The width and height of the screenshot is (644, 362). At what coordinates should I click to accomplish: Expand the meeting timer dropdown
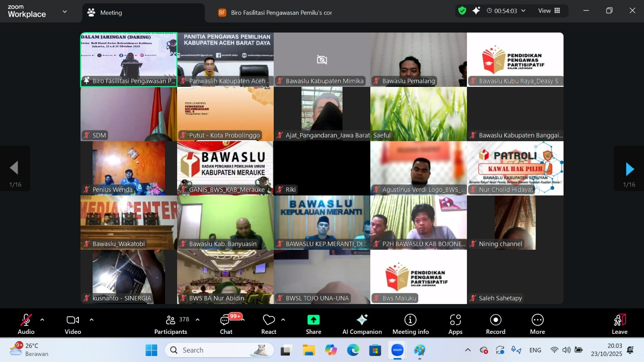[x=523, y=11]
